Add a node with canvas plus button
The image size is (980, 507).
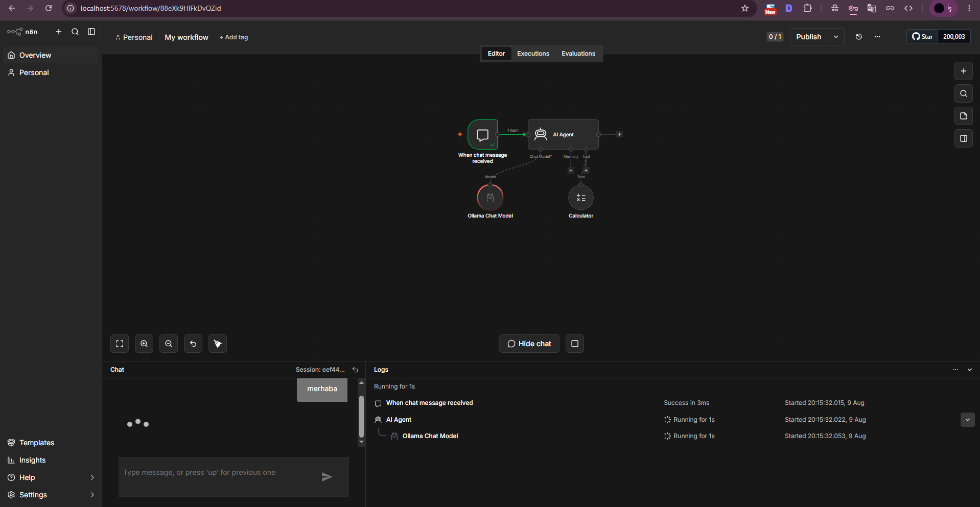click(964, 71)
